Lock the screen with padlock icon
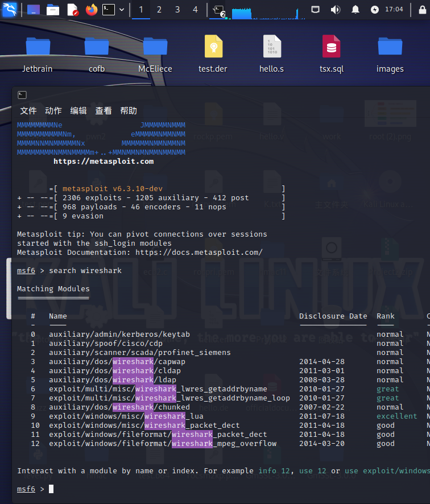430x504 pixels. pyautogui.click(x=422, y=10)
